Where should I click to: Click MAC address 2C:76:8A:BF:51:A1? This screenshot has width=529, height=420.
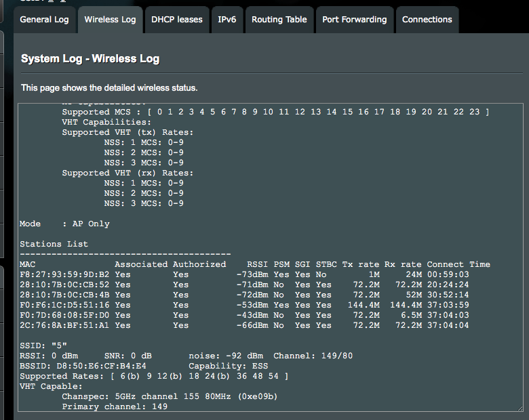coord(64,325)
